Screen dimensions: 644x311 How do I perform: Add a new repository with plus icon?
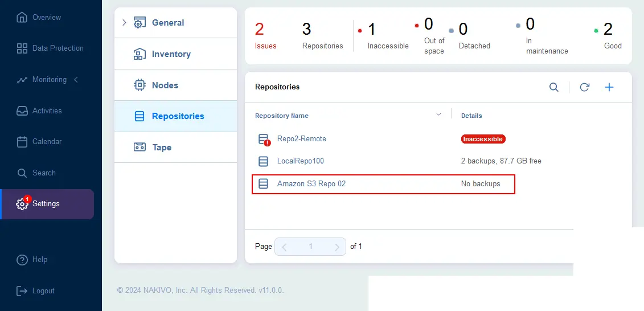609,87
